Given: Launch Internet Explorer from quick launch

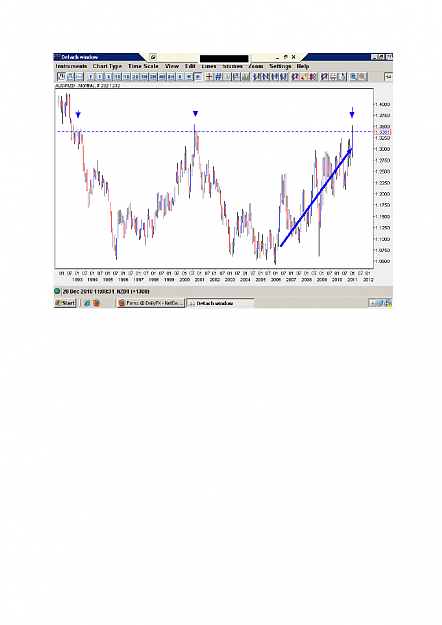Looking at the screenshot, I should coord(87,303).
